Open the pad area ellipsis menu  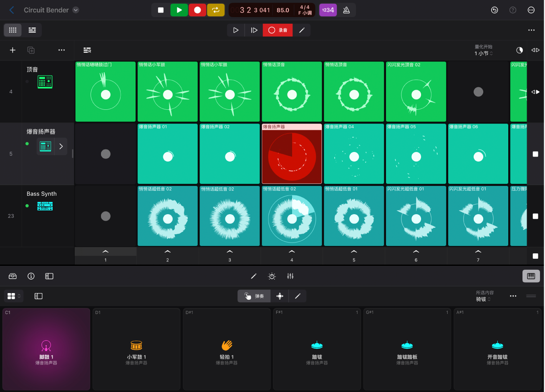(513, 296)
